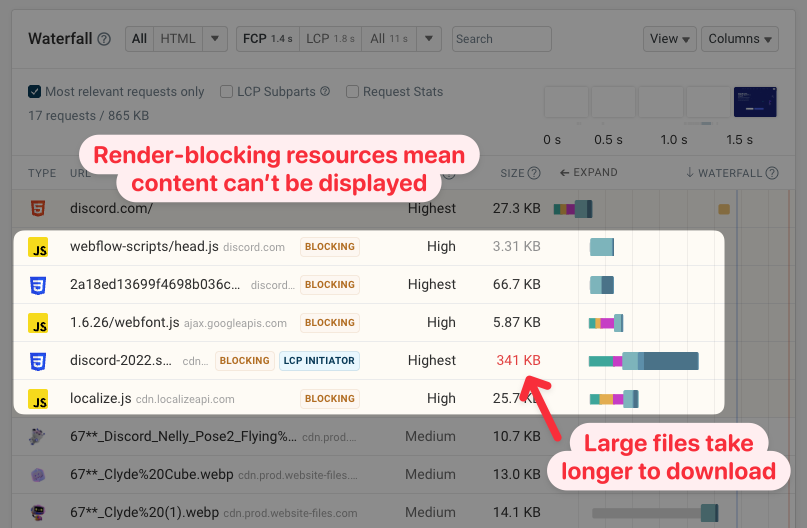Expand the HTML filter dropdown arrow

pyautogui.click(x=215, y=39)
